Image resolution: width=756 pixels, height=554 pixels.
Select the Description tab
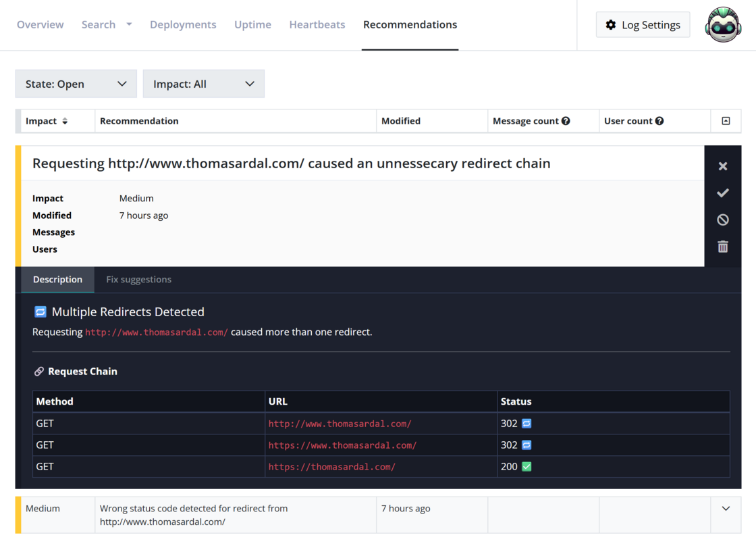pos(57,280)
